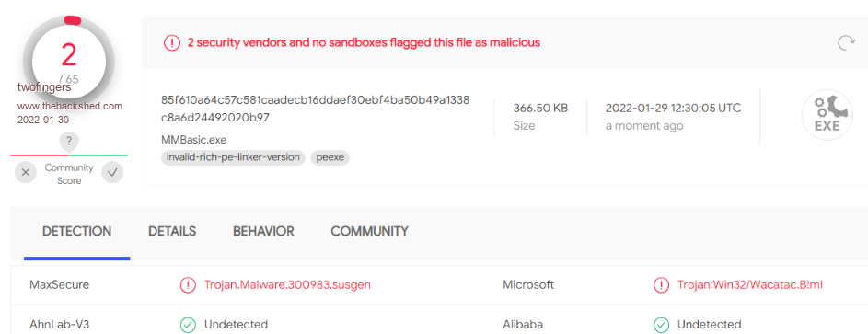Click AhnLab-V3 undetected checkmark icon
Screen dimensions: 868x334
[188, 325]
